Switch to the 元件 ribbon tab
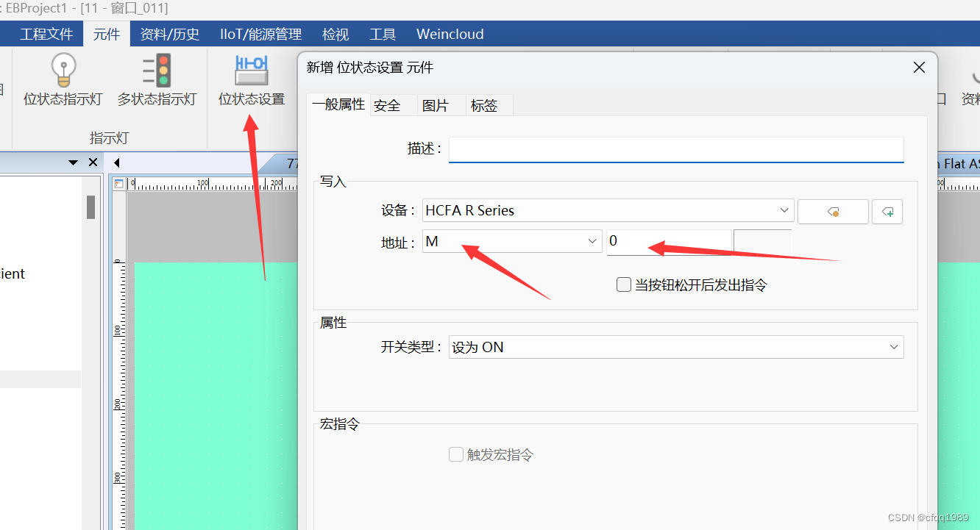Viewport: 980px width, 530px height. 107,34
